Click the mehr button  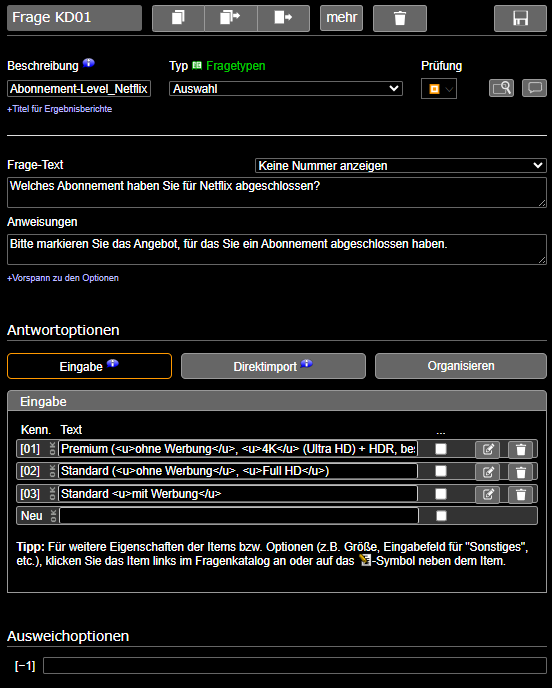click(341, 18)
